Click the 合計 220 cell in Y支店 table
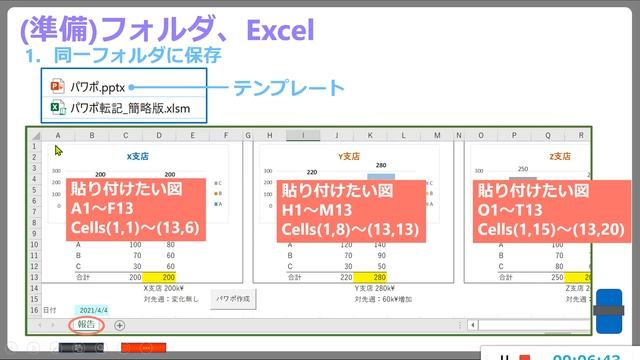 pos(336,278)
